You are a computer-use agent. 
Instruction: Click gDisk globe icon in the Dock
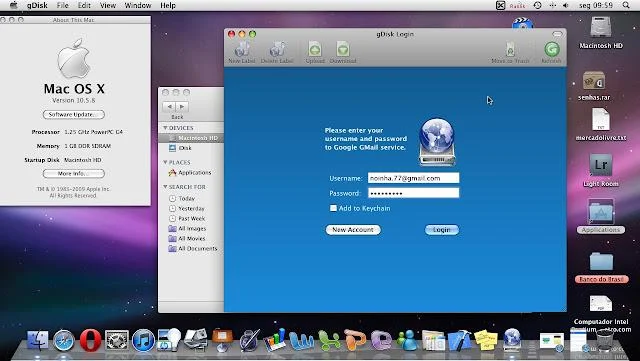(x=512, y=340)
